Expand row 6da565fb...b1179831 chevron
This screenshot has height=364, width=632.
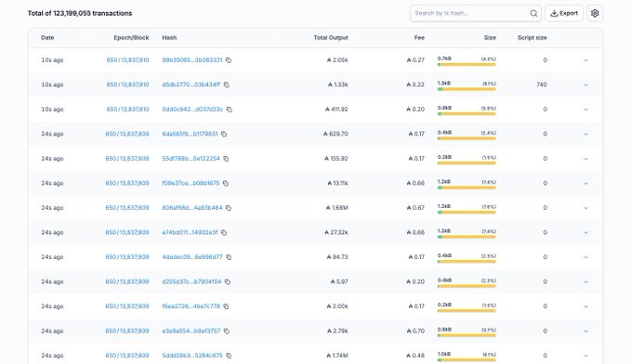586,134
